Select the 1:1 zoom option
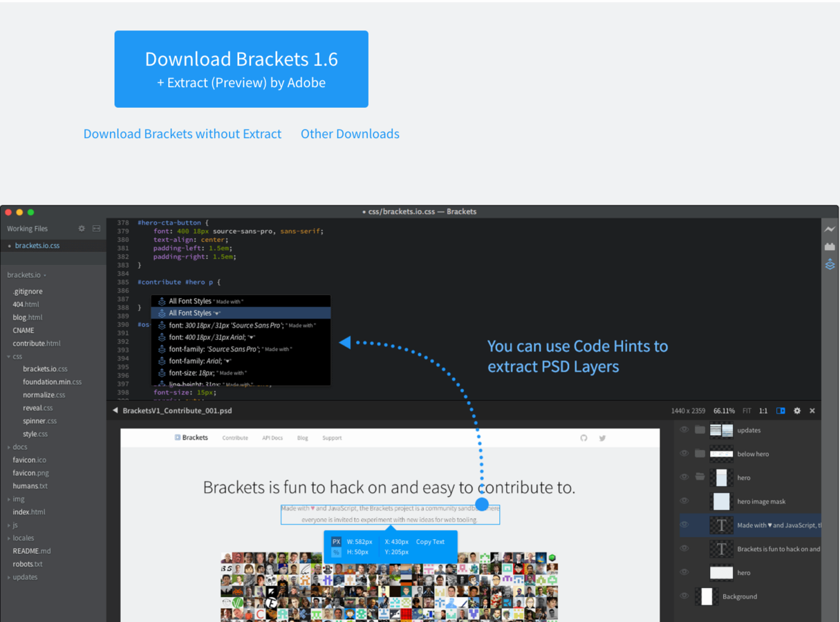 click(763, 411)
